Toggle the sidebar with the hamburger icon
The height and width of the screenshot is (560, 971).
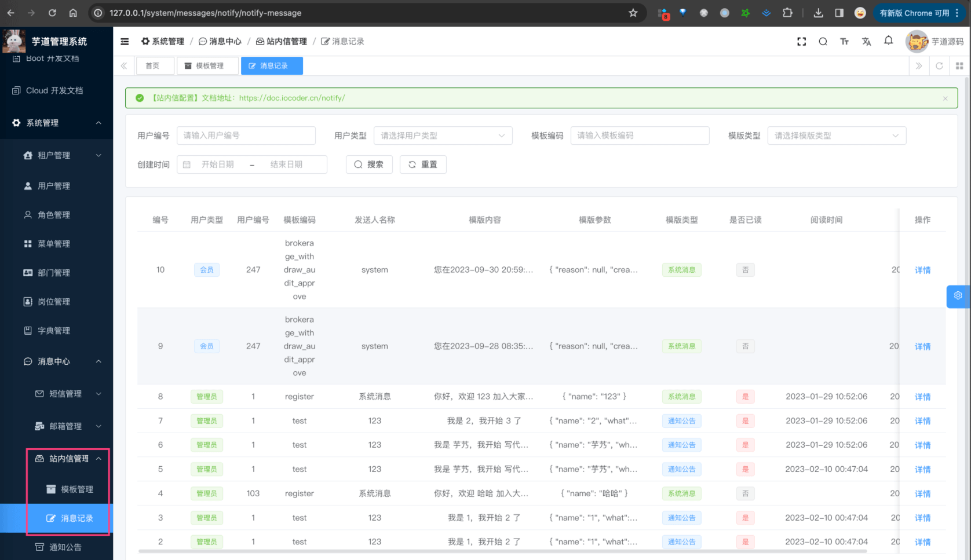tap(125, 41)
